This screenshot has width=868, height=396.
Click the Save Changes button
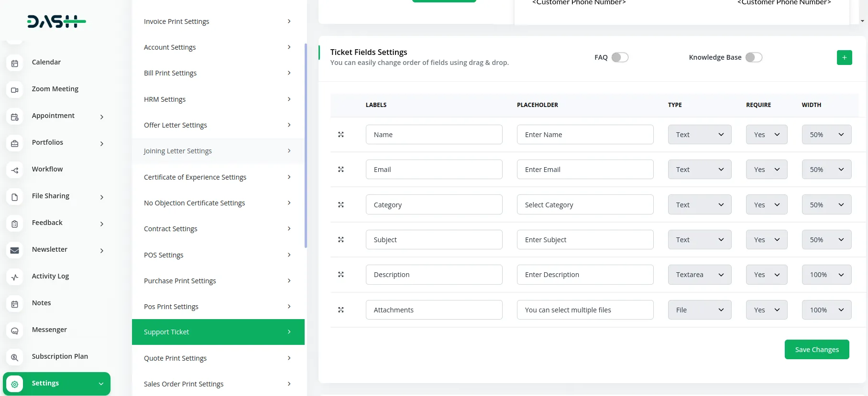click(x=816, y=350)
